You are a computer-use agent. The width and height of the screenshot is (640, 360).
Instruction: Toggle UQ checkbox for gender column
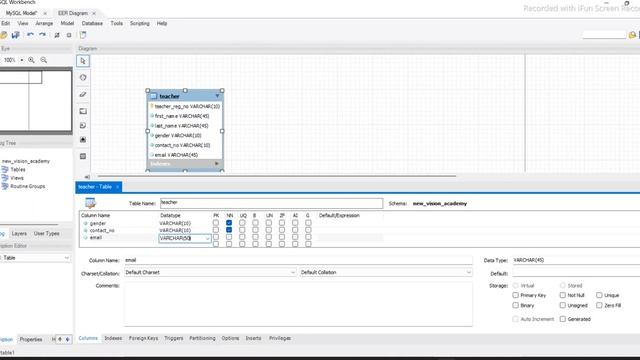[242, 223]
